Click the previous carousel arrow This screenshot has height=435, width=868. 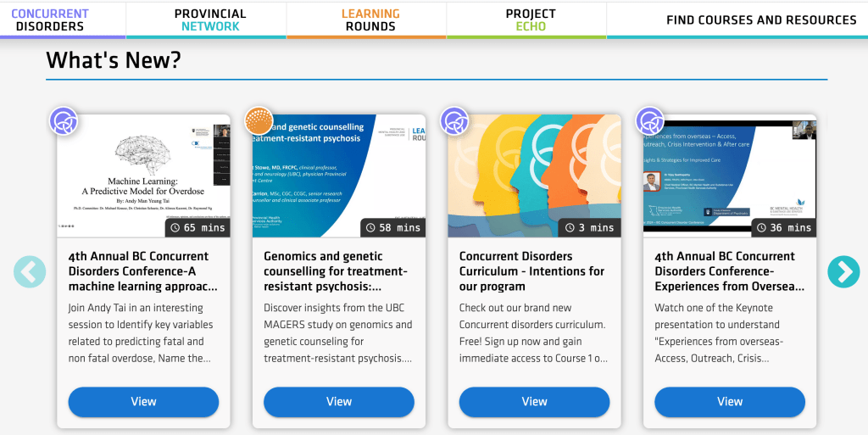tap(30, 271)
